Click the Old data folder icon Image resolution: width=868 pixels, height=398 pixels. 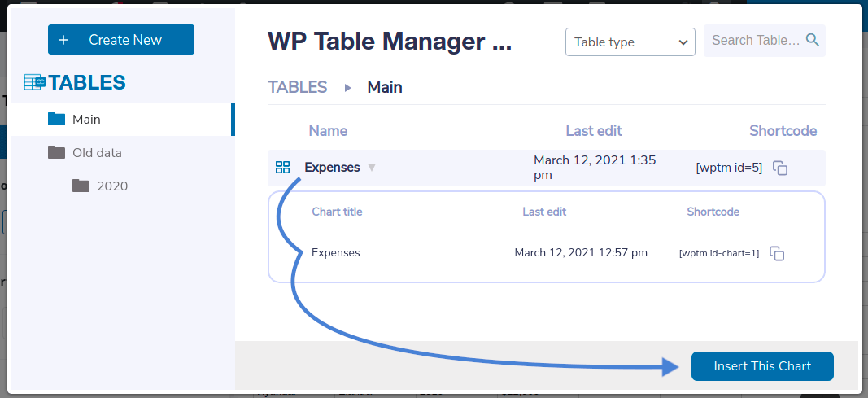pos(56,153)
